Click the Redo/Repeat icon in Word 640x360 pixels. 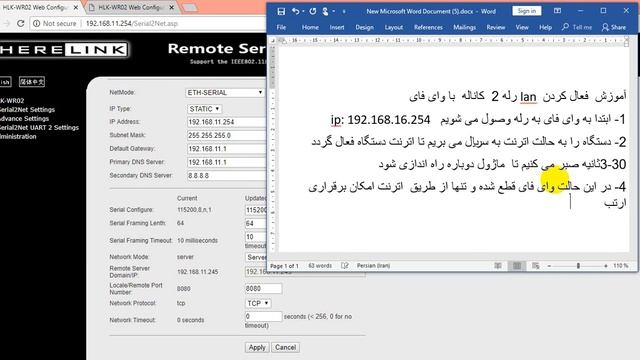coord(313,11)
